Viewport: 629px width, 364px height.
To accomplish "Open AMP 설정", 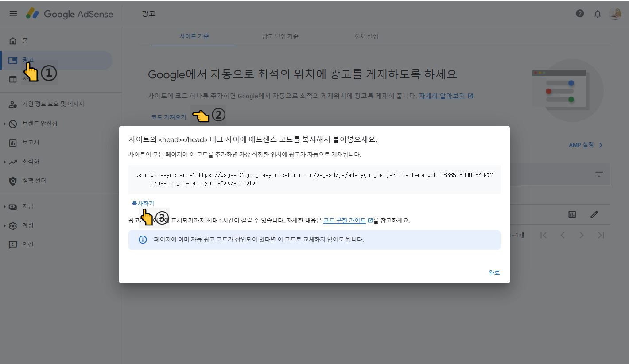I will (581, 145).
